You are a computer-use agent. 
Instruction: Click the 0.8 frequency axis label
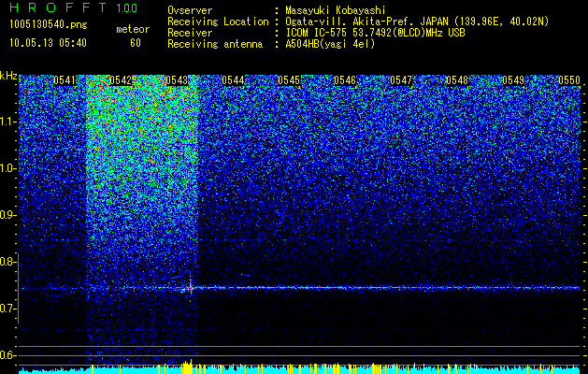8,262
